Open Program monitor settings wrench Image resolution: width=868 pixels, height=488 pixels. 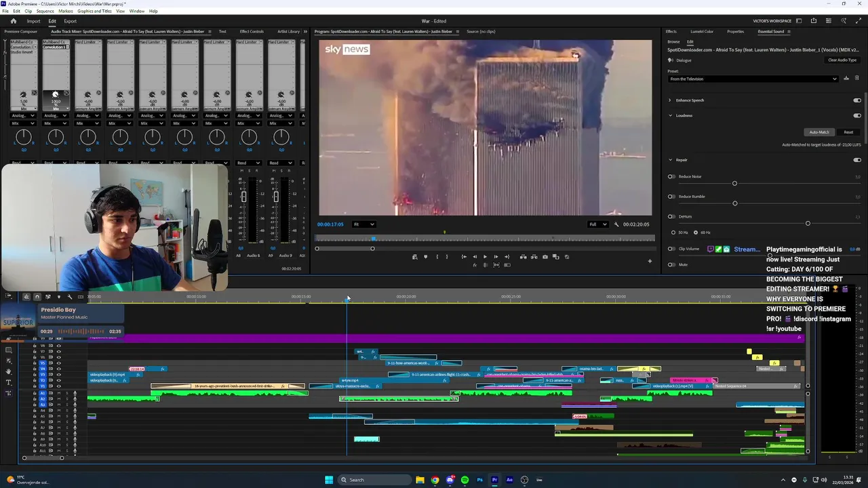click(616, 224)
